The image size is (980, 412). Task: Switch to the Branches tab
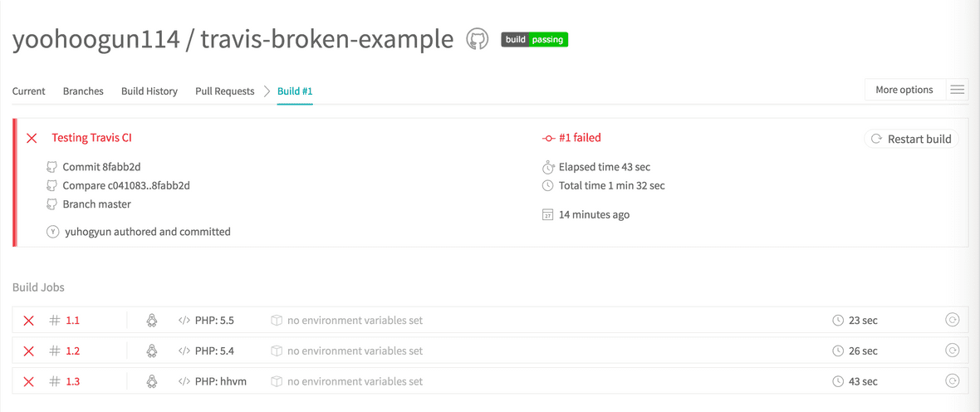click(x=83, y=91)
